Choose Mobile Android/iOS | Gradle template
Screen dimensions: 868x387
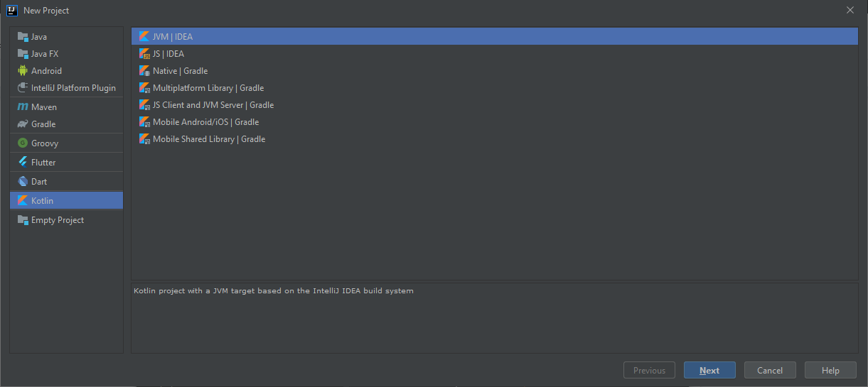coord(205,122)
